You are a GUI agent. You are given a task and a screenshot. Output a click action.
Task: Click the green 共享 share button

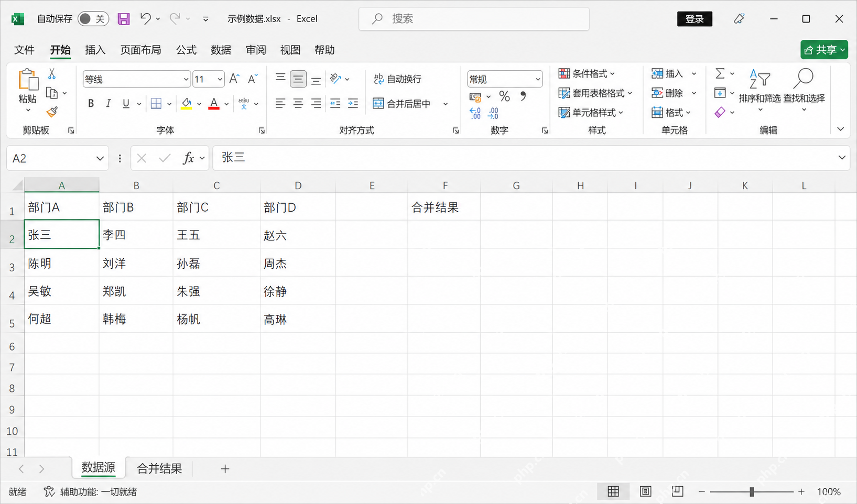[x=824, y=50]
